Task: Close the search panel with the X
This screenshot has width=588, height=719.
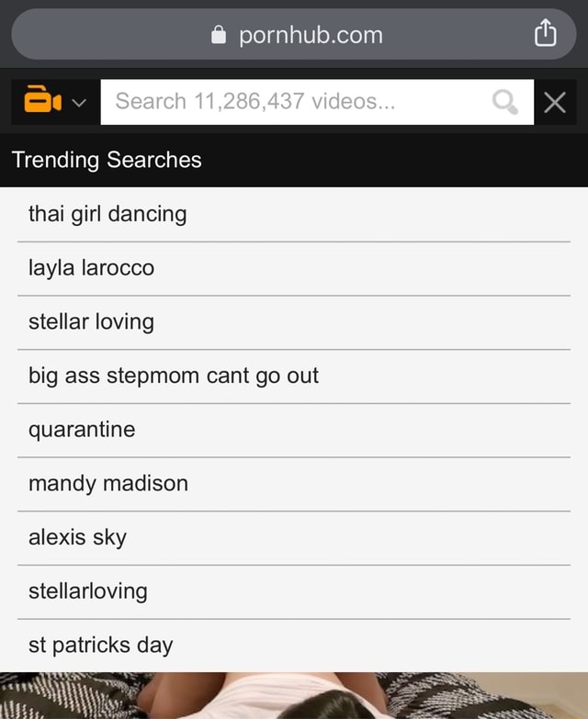Action: coord(555,101)
